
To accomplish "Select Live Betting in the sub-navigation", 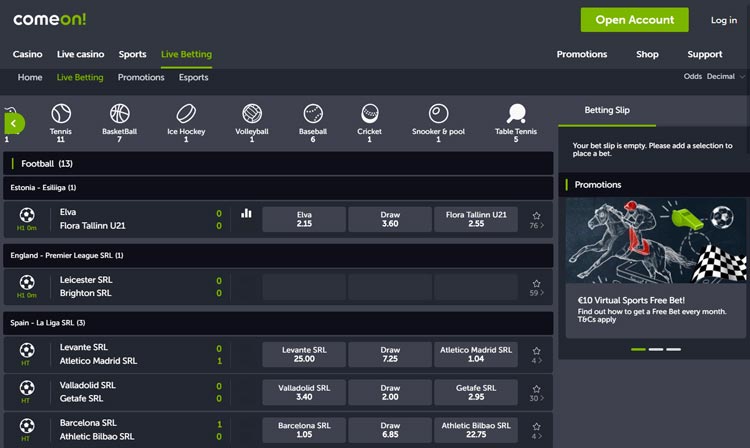I will [80, 77].
